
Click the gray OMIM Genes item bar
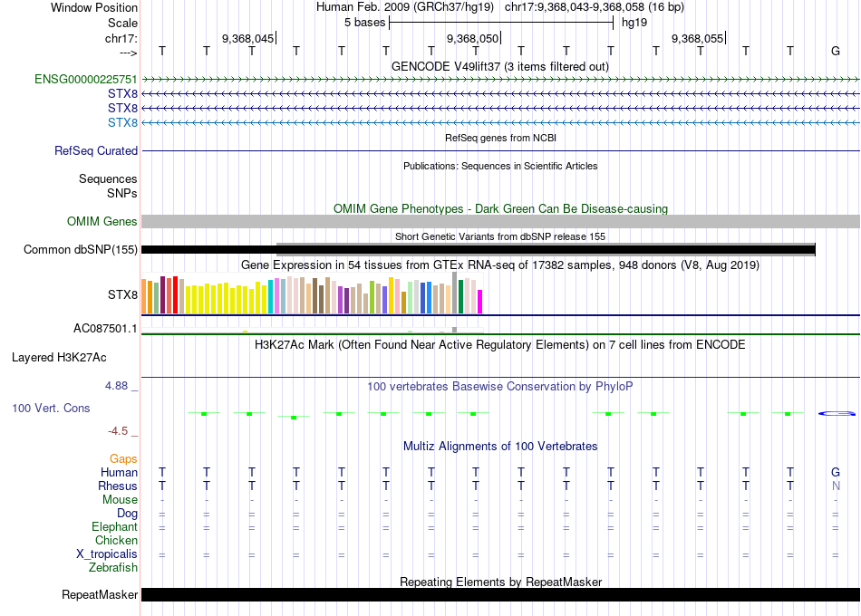pos(500,222)
